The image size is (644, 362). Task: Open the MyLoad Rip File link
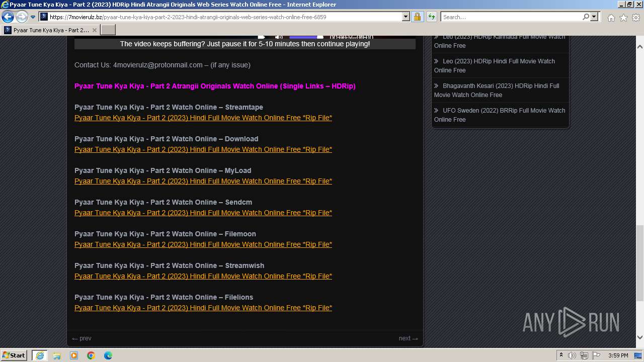tap(203, 181)
